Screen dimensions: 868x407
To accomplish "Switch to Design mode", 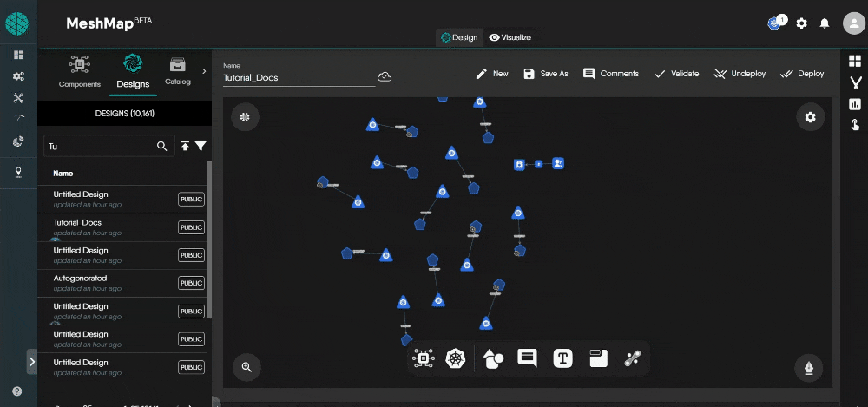I will (459, 37).
